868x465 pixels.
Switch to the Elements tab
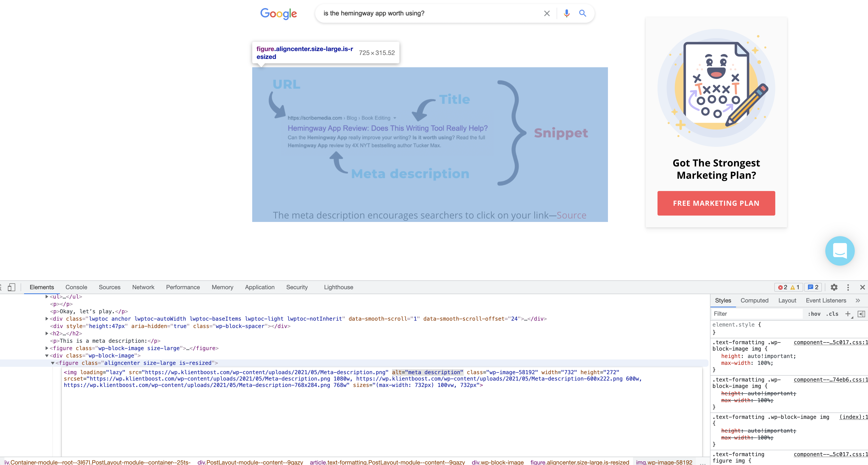point(42,287)
